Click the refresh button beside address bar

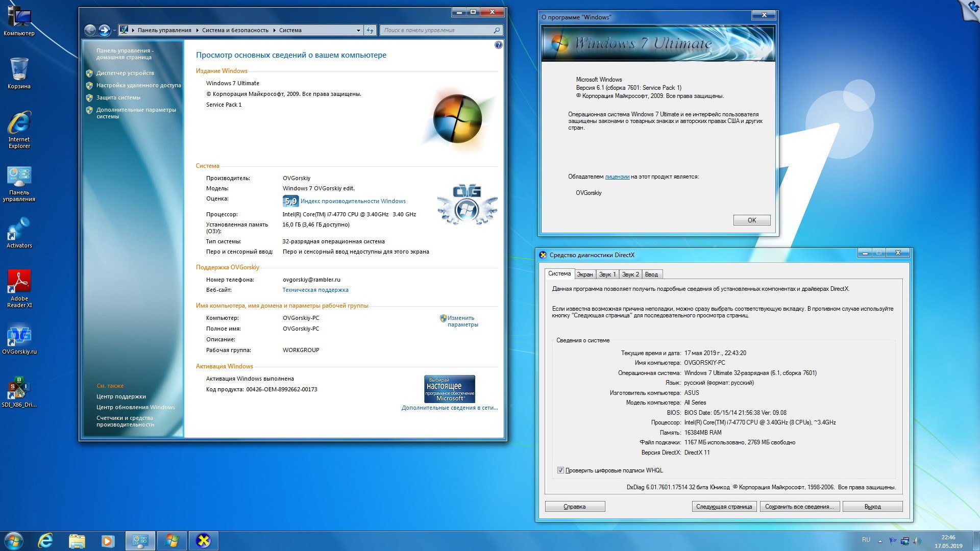tap(370, 30)
